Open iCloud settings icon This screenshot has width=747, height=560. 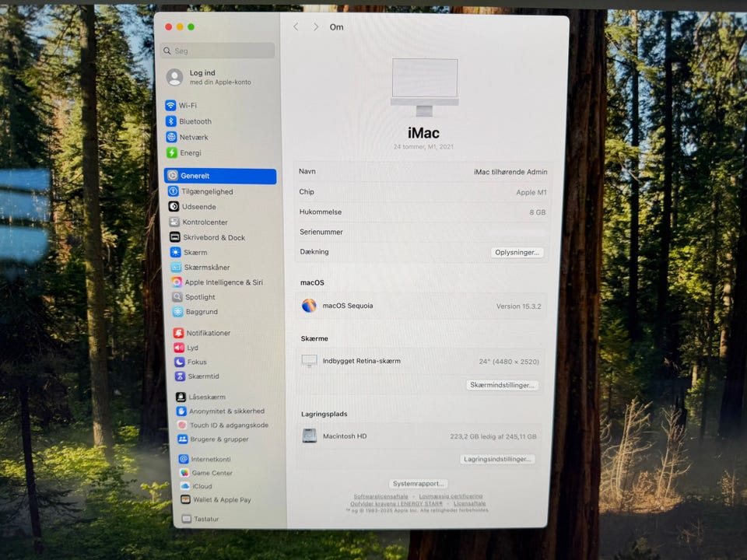(185, 486)
